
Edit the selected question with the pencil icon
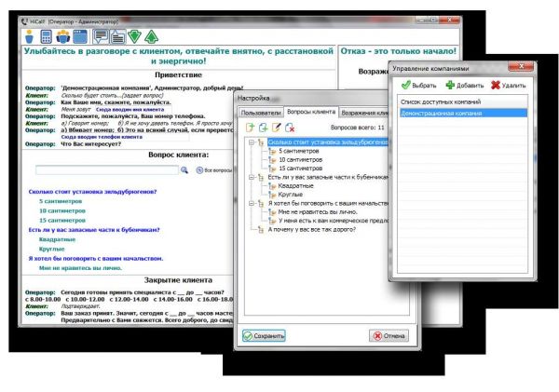(x=277, y=128)
